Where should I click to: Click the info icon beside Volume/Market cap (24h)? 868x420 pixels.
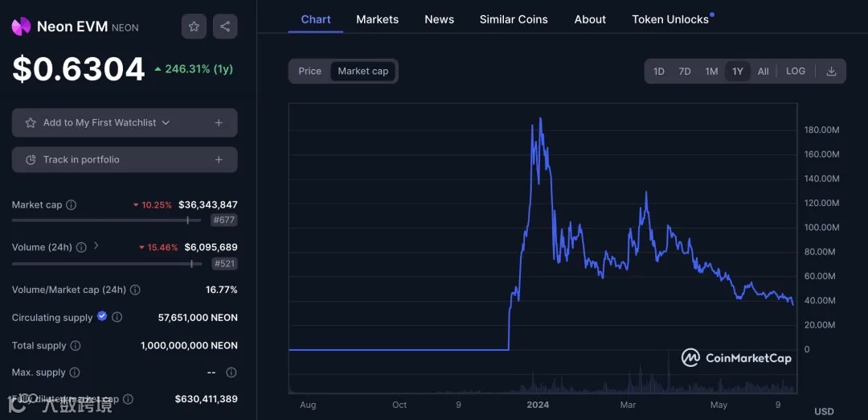[x=135, y=290]
